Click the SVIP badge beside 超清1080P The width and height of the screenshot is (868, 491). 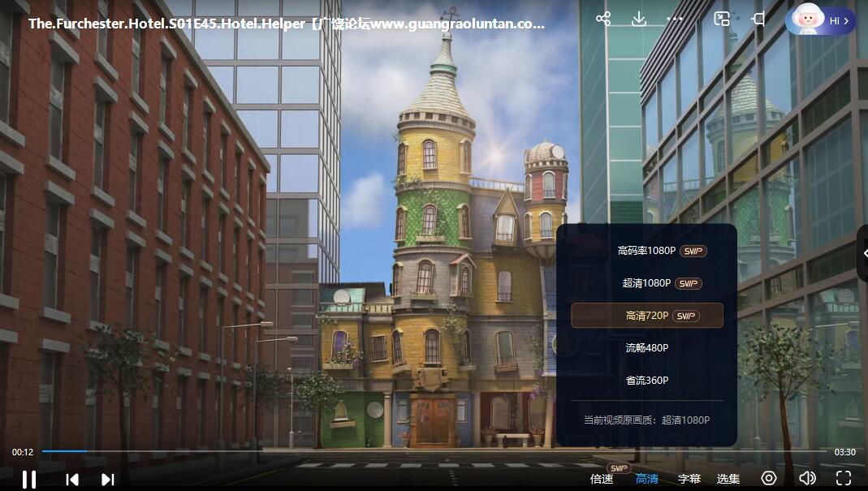(688, 283)
